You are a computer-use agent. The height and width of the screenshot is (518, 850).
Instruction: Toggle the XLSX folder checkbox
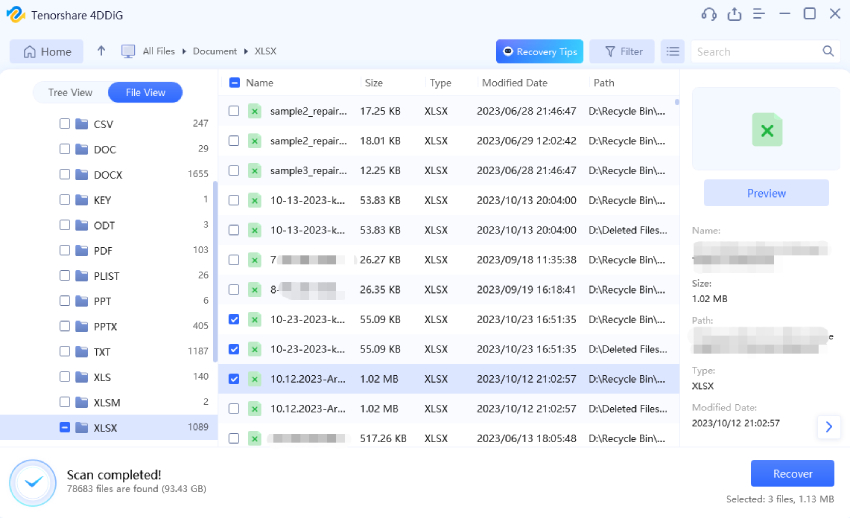pos(65,428)
